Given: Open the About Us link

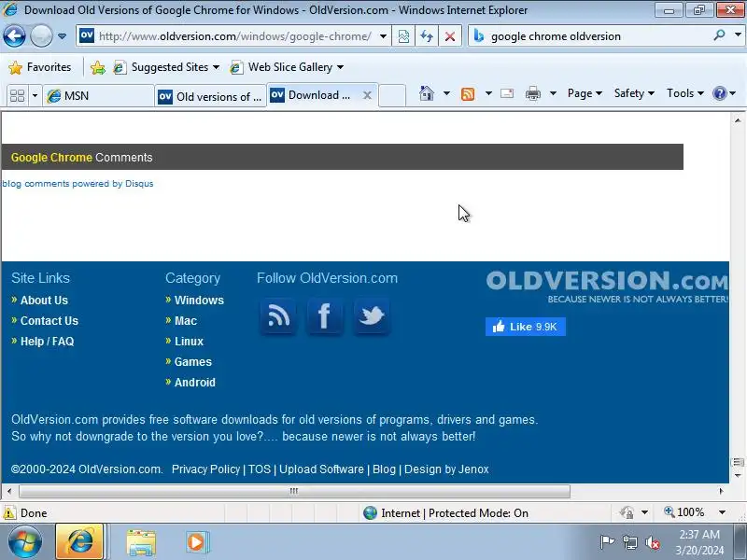Looking at the screenshot, I should point(44,300).
